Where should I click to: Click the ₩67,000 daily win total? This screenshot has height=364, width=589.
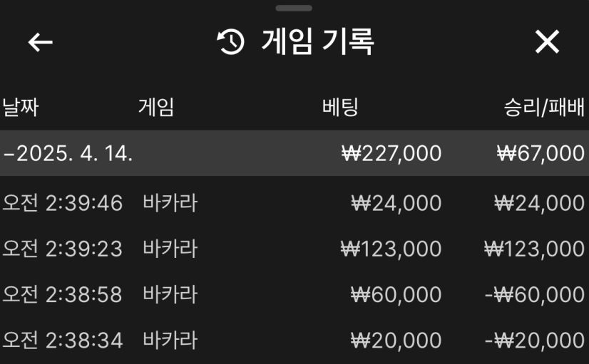pyautogui.click(x=541, y=153)
